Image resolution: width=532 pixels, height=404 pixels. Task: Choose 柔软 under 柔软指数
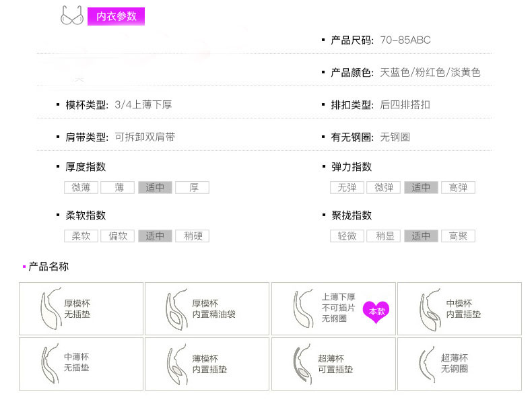pos(81,236)
